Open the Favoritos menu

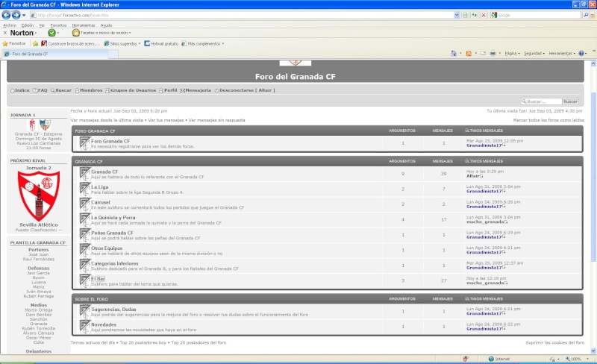(58, 25)
